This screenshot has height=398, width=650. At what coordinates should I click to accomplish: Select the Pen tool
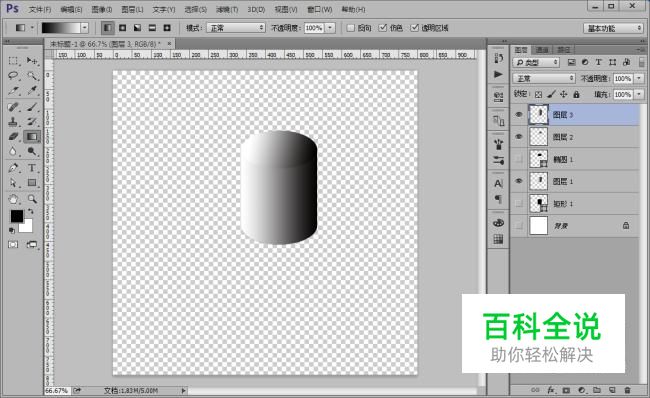[x=13, y=168]
